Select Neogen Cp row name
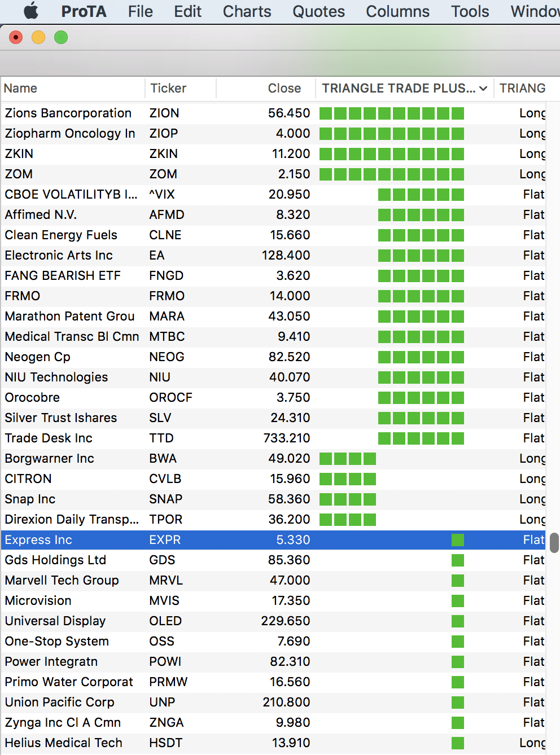 click(37, 357)
